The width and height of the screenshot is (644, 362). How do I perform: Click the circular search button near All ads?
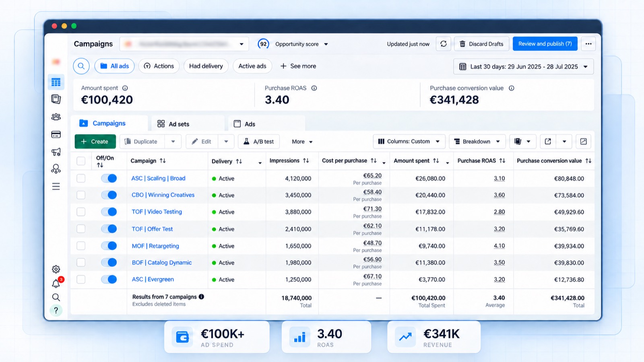pyautogui.click(x=81, y=66)
